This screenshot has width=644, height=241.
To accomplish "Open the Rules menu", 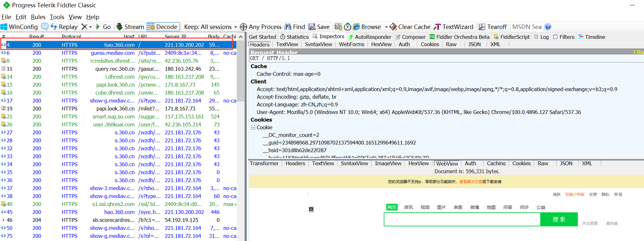I will 38,17.
